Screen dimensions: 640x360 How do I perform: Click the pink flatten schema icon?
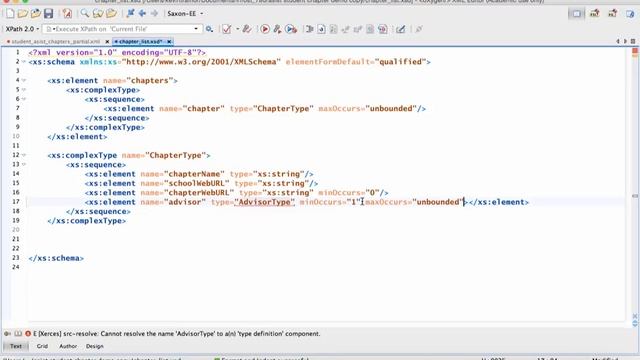[382, 29]
